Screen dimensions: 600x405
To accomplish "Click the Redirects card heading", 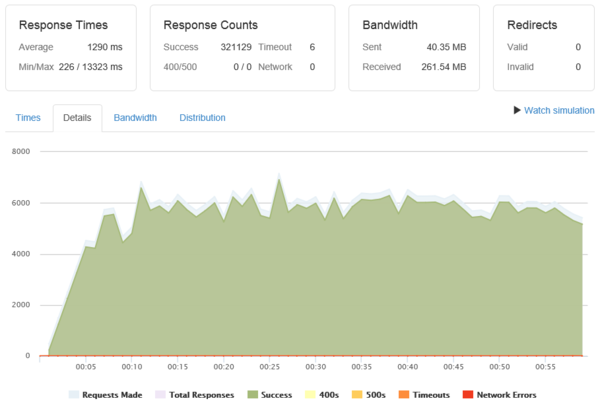I will [x=532, y=25].
